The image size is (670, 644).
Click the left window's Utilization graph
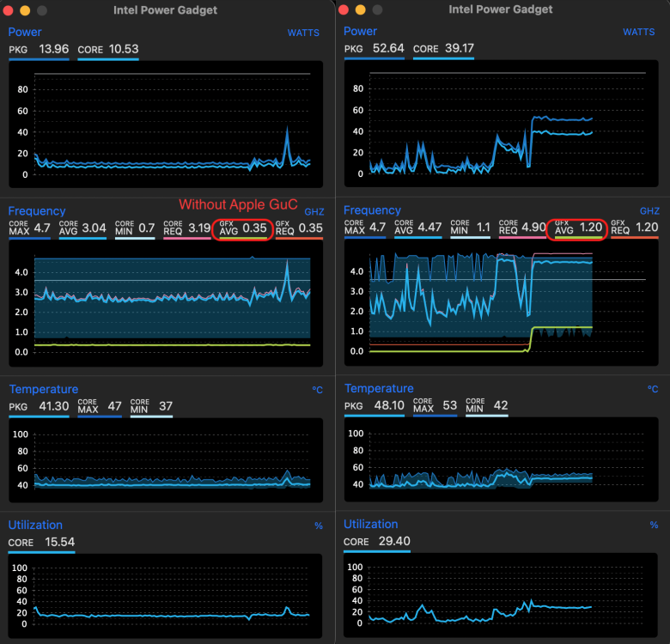click(x=165, y=596)
